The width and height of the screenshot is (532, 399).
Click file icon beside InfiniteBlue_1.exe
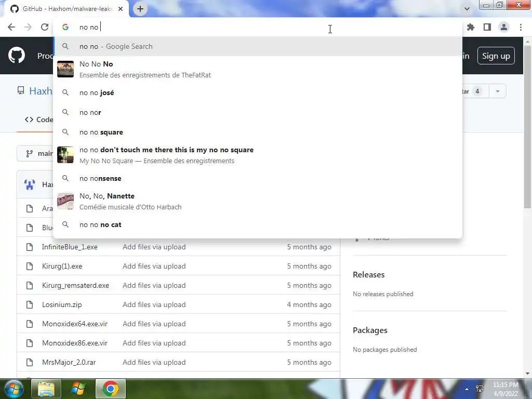coord(30,247)
